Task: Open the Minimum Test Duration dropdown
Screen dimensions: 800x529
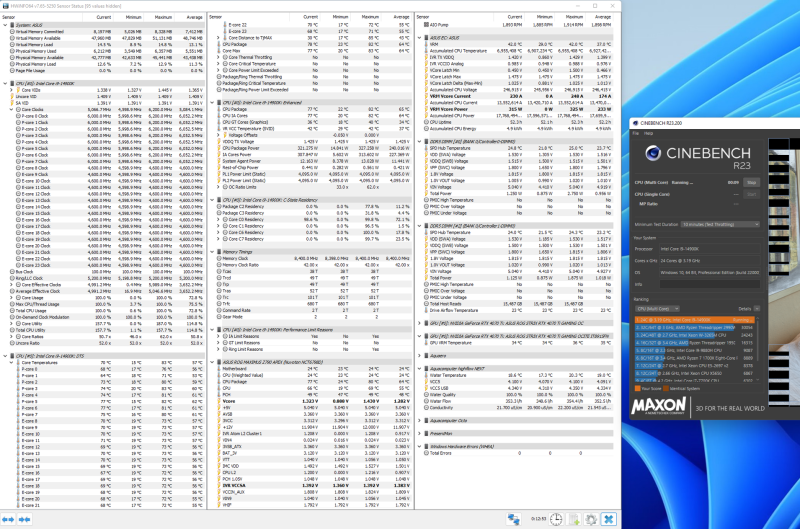Action: 720,224
